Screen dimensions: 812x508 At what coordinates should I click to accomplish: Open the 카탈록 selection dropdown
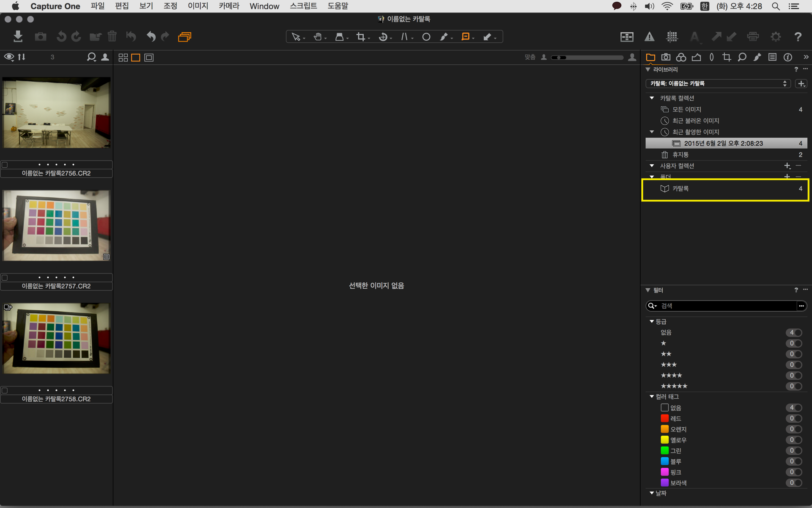click(x=718, y=83)
